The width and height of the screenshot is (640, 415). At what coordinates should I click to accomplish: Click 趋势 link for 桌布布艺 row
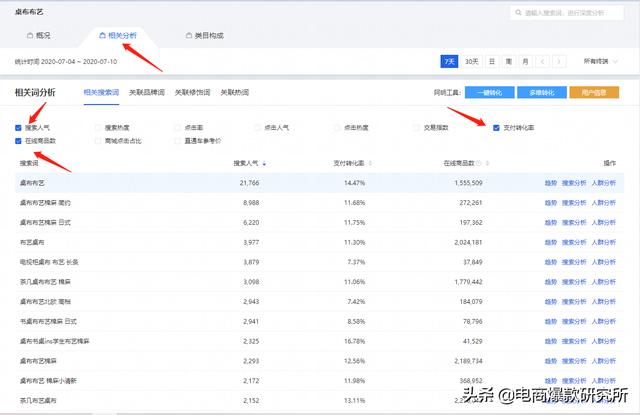coord(550,183)
